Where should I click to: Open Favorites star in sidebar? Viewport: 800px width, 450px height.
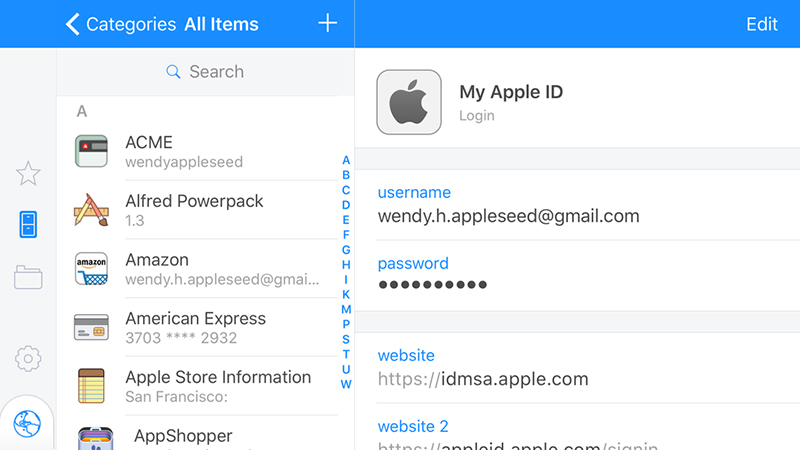pos(28,173)
